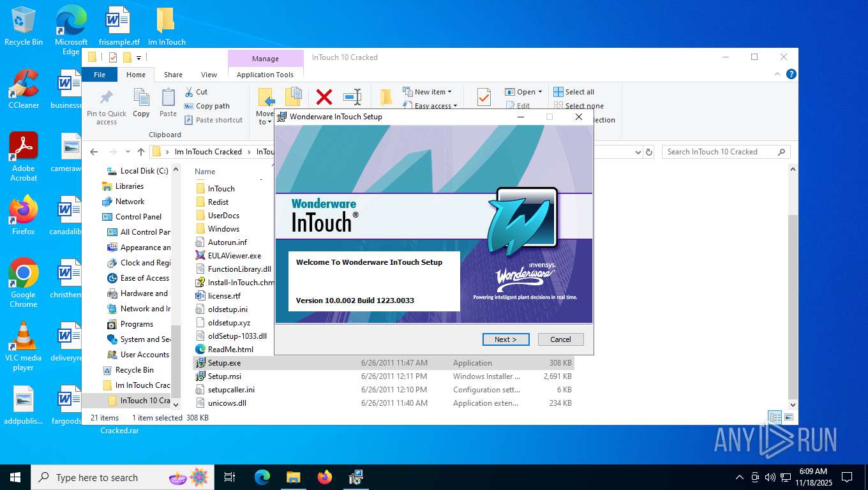
Task: Click the Paste icon in ribbon
Action: (168, 103)
